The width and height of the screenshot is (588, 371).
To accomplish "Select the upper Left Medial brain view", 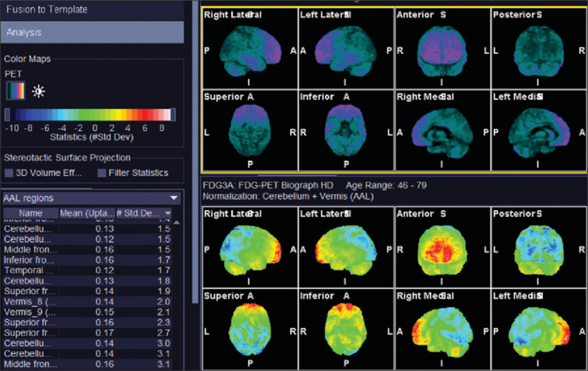I will pyautogui.click(x=538, y=132).
